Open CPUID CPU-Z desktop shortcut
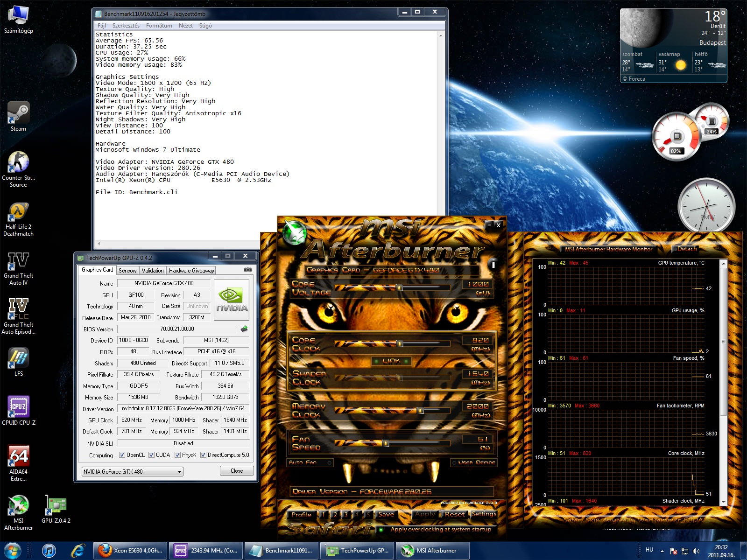 (19, 411)
